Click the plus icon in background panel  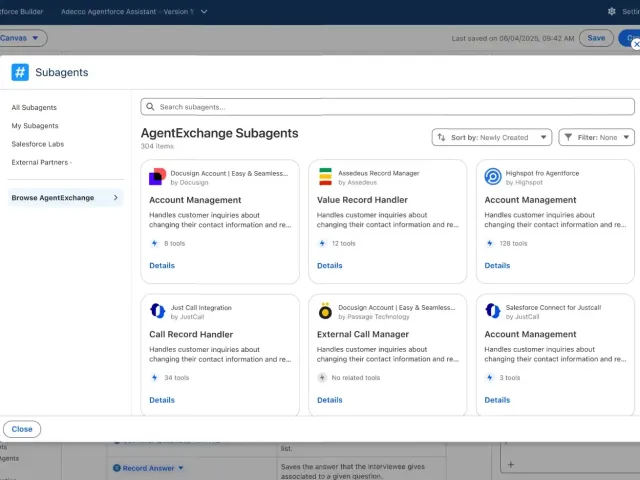coord(511,464)
